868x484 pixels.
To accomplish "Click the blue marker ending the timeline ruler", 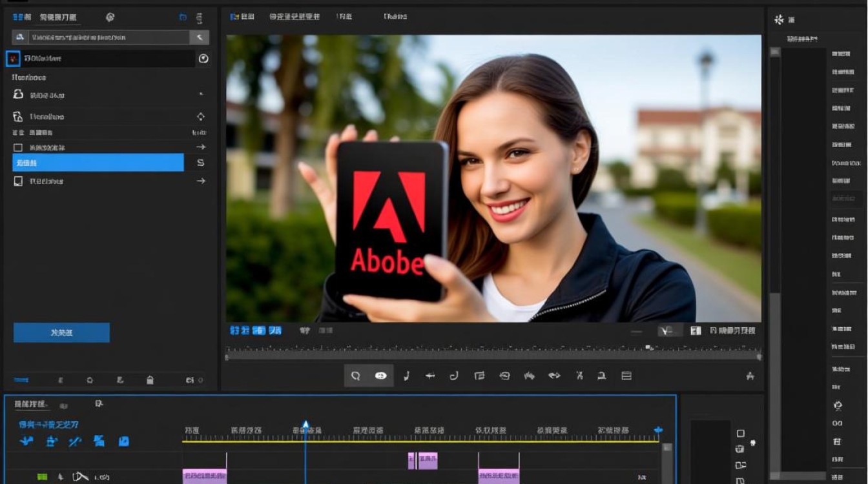I will (x=658, y=430).
